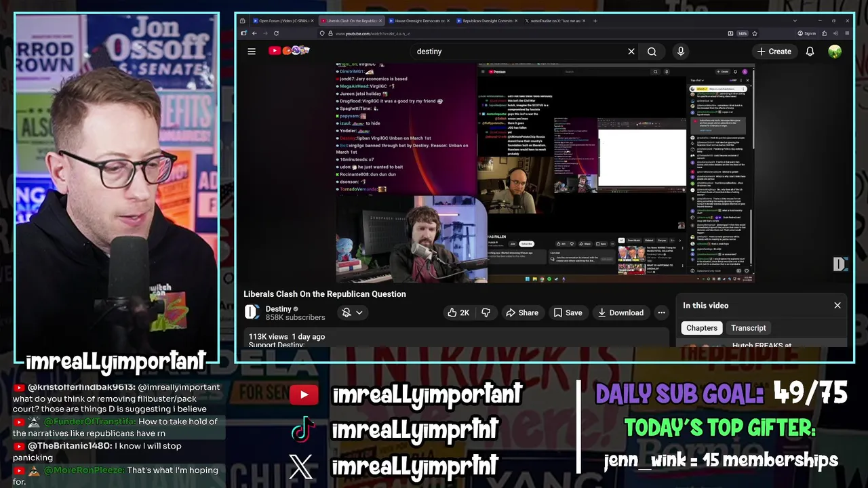Bookmark this page with the star
This screenshot has height=488, width=868.
[754, 33]
